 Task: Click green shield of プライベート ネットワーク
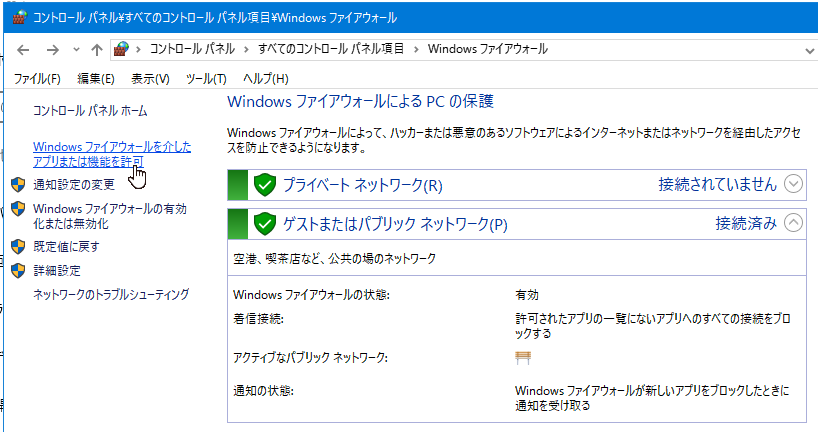click(264, 185)
